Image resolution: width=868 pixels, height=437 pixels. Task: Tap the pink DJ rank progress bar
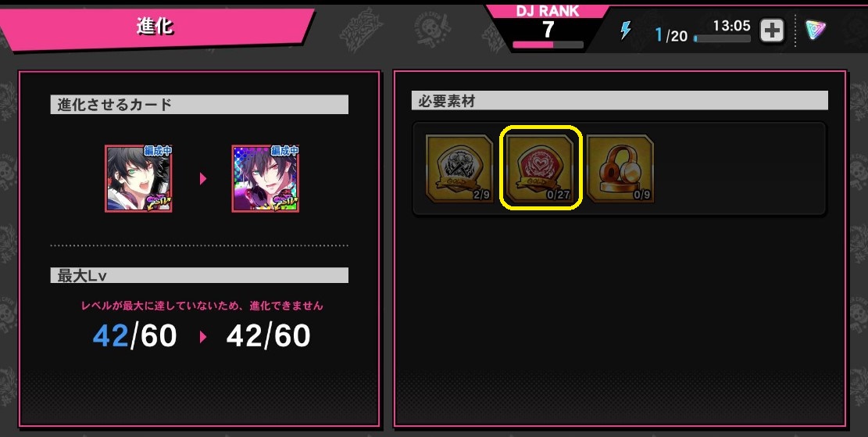pos(548,45)
